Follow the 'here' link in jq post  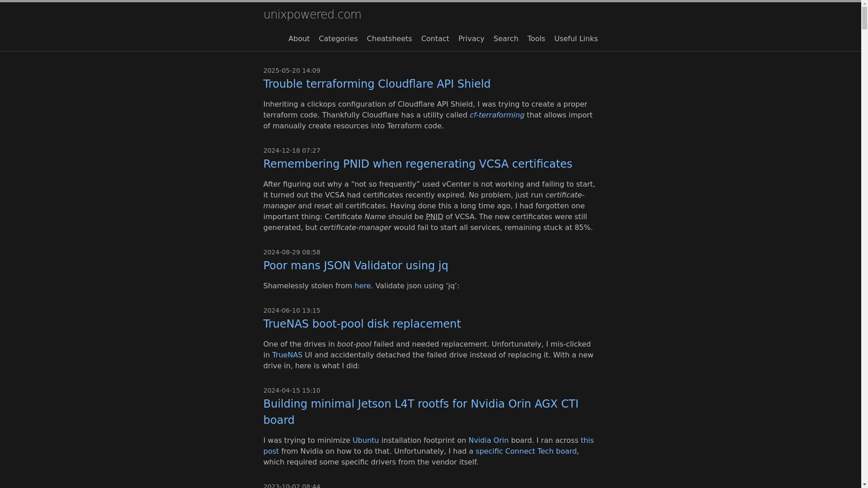point(363,286)
